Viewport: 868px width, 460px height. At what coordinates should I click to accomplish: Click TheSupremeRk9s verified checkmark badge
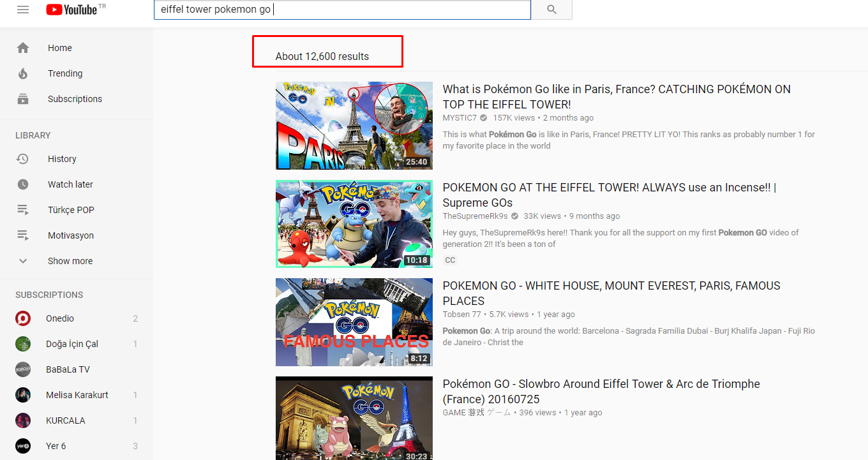pyautogui.click(x=514, y=216)
